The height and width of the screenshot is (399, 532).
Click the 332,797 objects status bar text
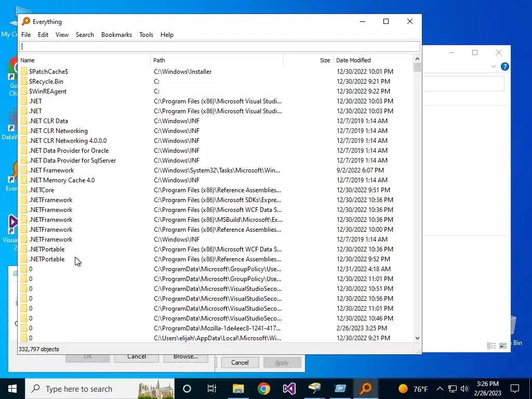point(38,349)
